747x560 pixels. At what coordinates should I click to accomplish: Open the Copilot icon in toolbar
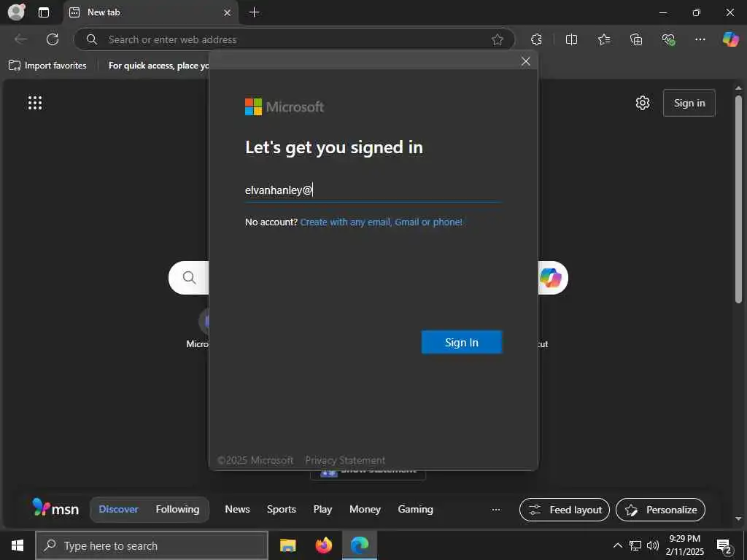(x=731, y=39)
